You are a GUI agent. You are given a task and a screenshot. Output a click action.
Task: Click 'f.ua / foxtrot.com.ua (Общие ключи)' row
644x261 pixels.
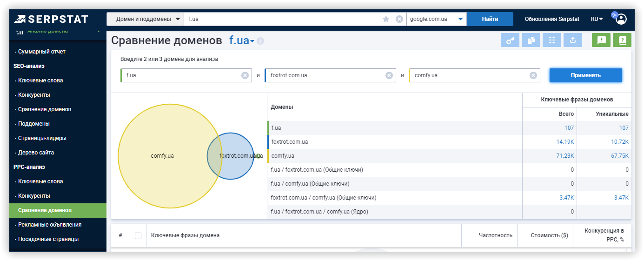coord(449,170)
